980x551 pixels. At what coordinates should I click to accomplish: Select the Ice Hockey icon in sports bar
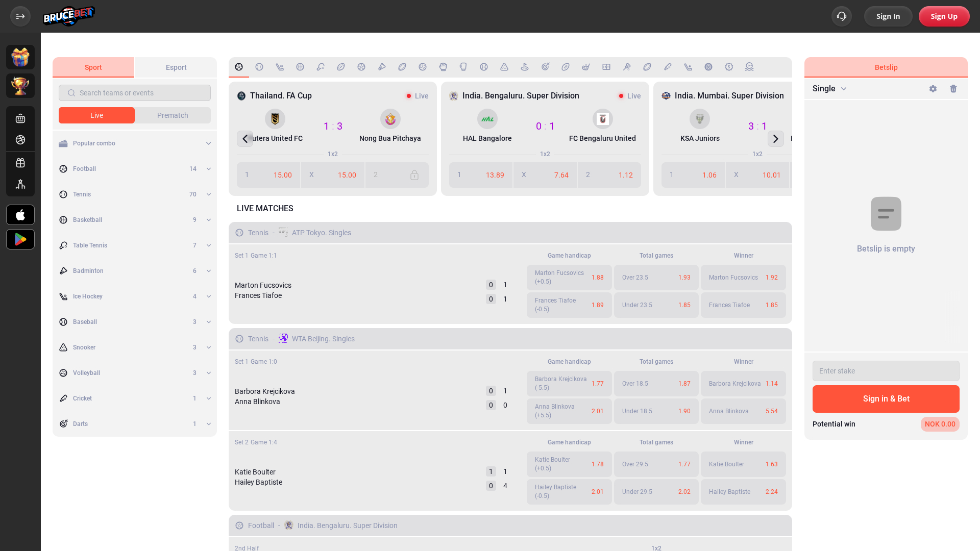point(280,67)
